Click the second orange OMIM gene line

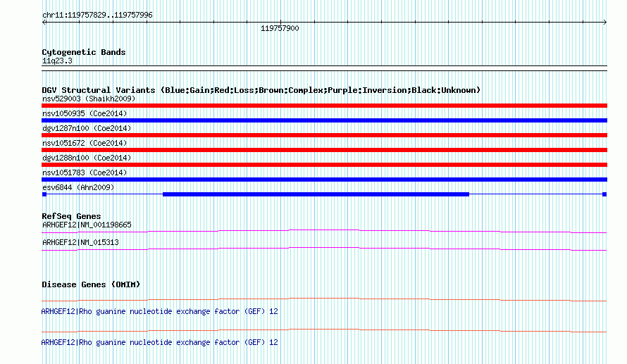point(324,331)
